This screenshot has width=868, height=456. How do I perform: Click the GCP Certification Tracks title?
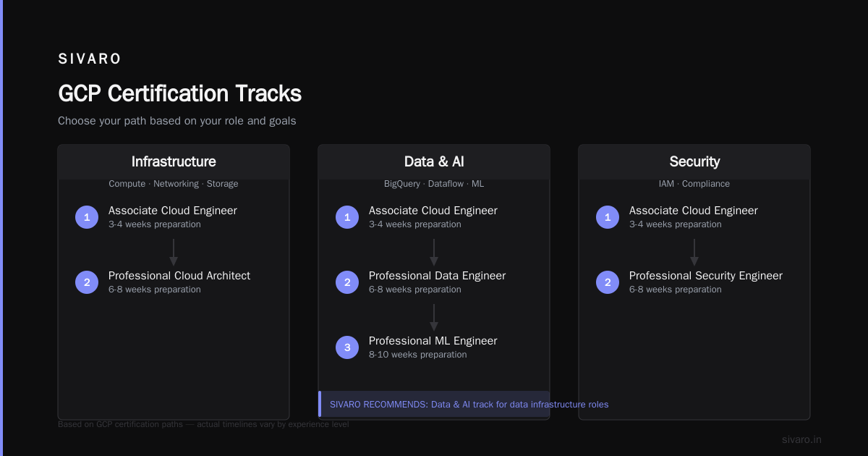click(179, 93)
